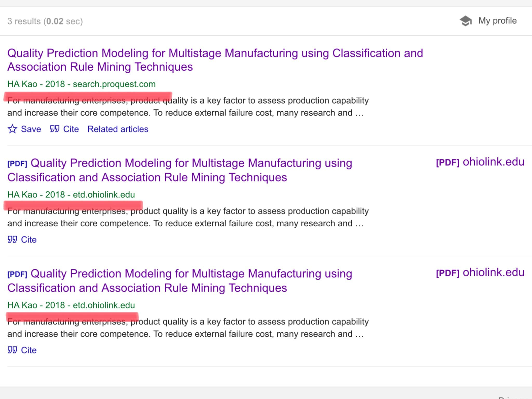The height and width of the screenshot is (399, 532).
Task: Open the second result title from etd.ohiolink.edu
Action: click(180, 170)
